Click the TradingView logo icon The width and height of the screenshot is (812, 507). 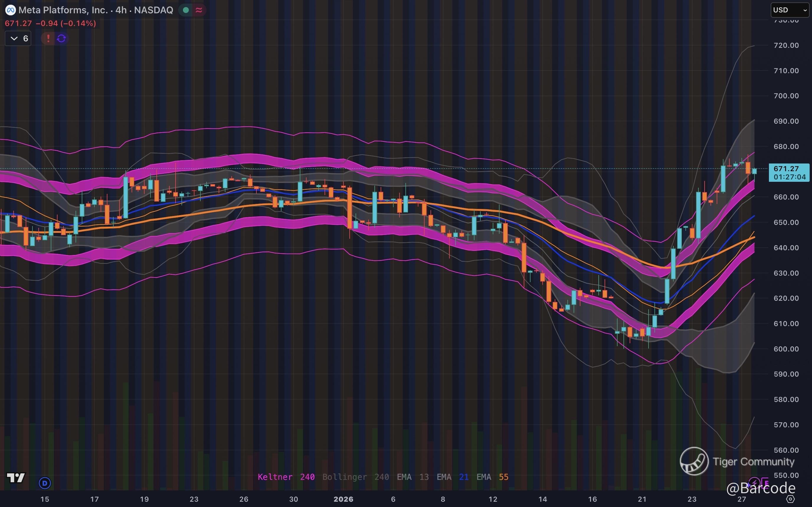coord(16,477)
